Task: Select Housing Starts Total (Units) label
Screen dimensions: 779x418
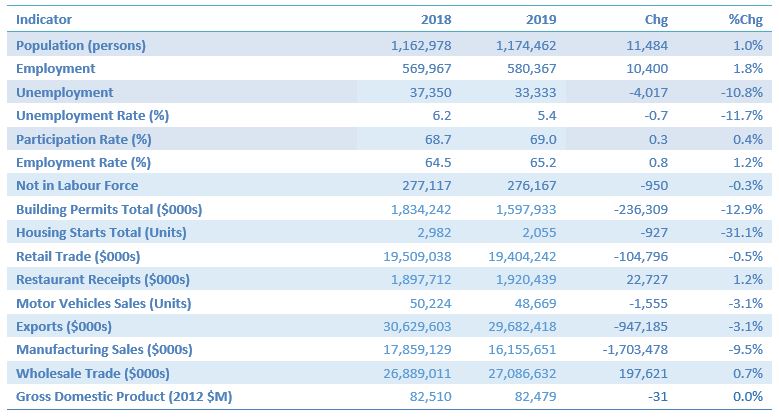Action: (x=101, y=232)
